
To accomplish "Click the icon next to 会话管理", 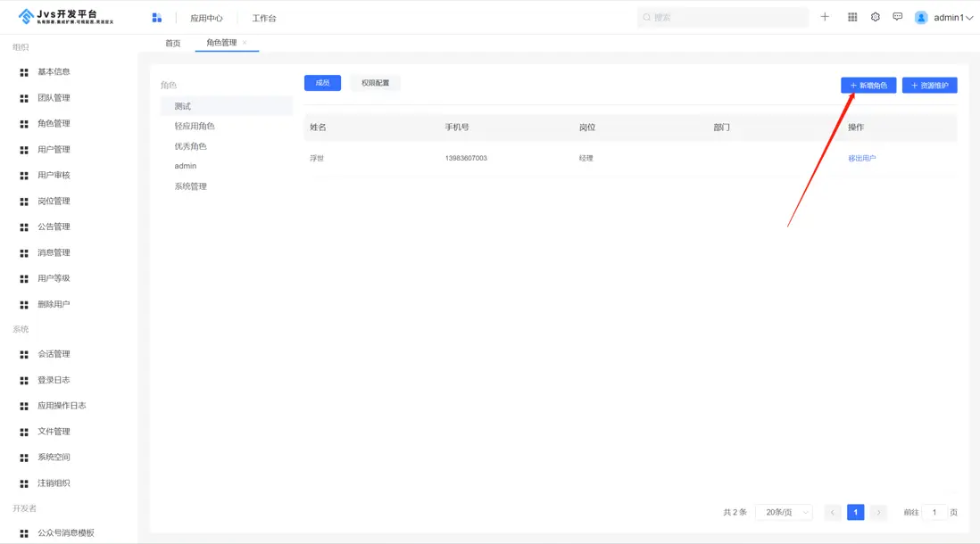I will click(x=24, y=355).
